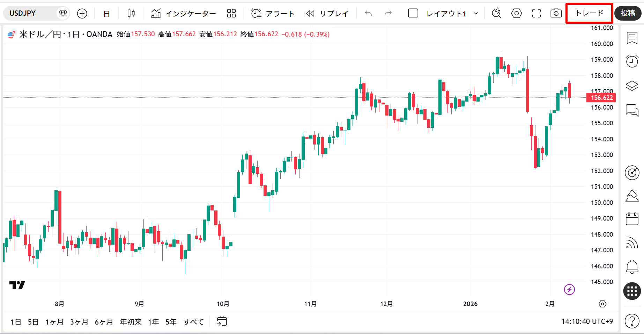Toggle the レイアウト1 layout checkbox square
The image size is (644, 334).
pyautogui.click(x=413, y=14)
